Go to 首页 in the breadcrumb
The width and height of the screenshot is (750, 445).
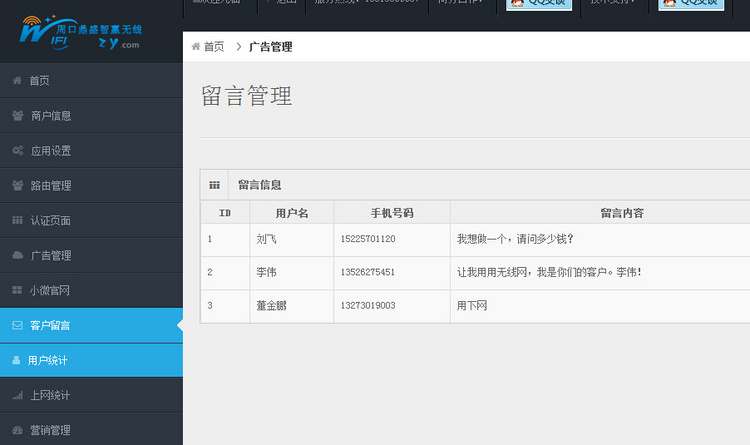pyautogui.click(x=214, y=46)
